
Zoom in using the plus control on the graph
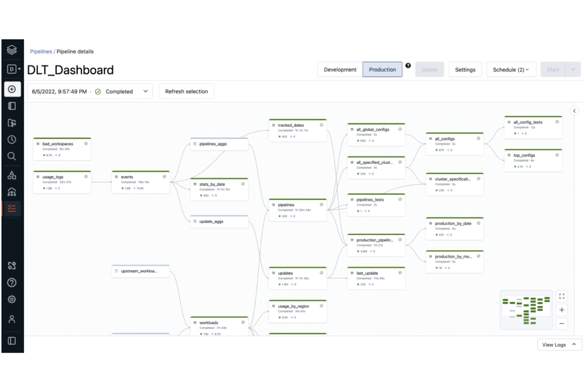pos(561,310)
